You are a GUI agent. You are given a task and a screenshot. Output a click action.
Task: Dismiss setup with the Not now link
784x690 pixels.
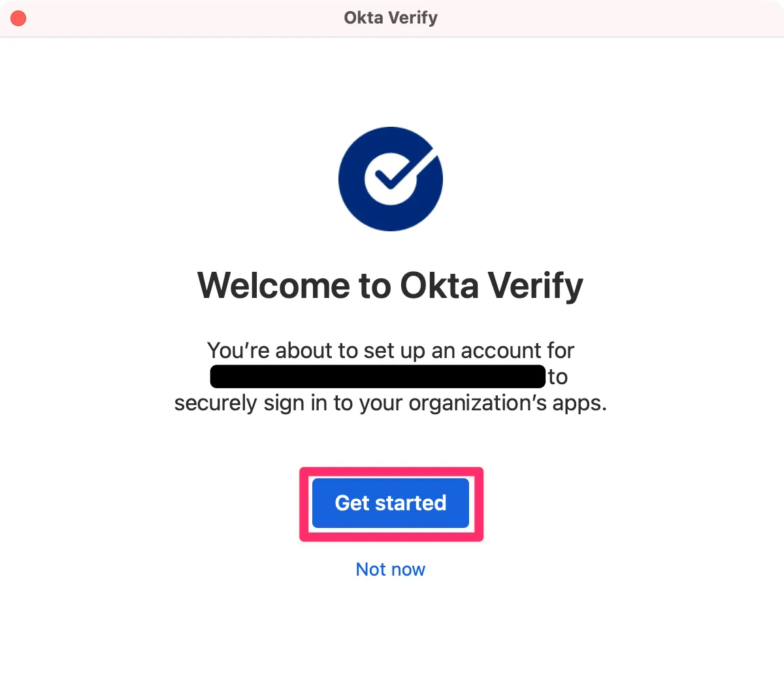[x=390, y=569]
